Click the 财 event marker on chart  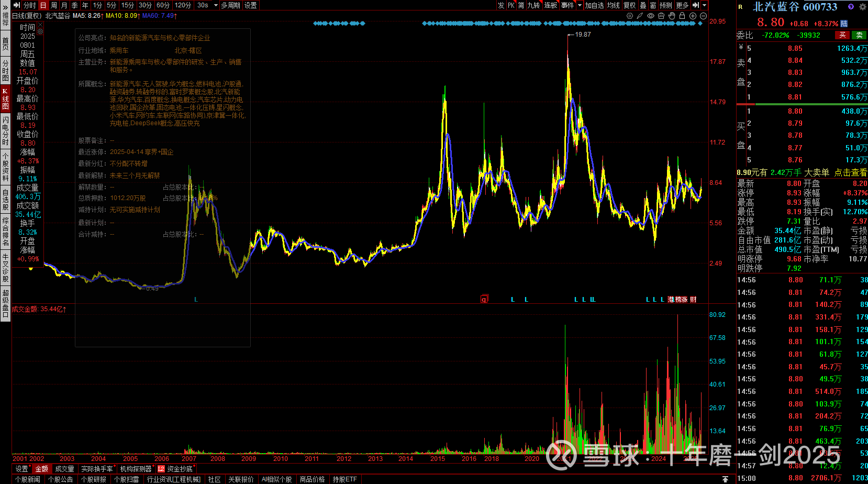pyautogui.click(x=693, y=300)
